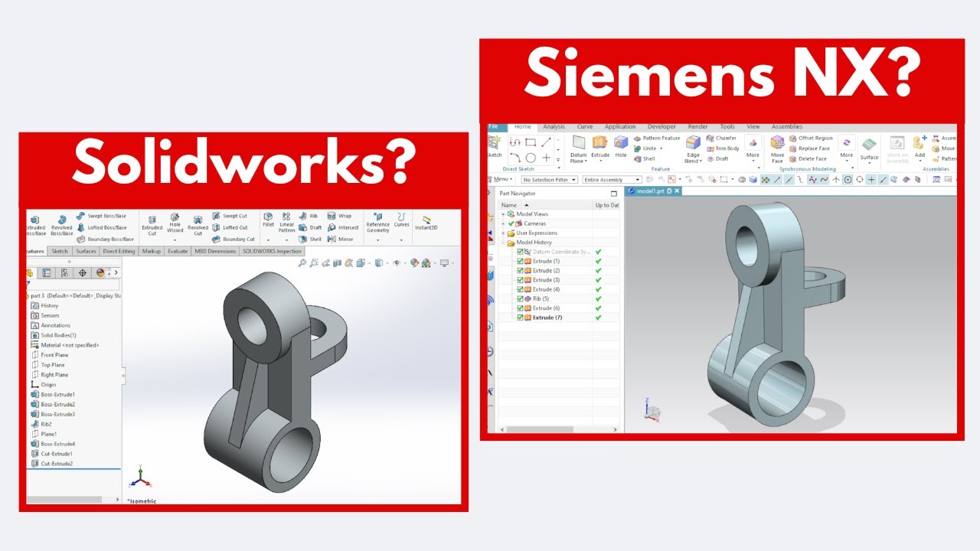Viewport: 980px width, 551px height.
Task: Select Mirror tool in Solidworks
Action: point(341,239)
